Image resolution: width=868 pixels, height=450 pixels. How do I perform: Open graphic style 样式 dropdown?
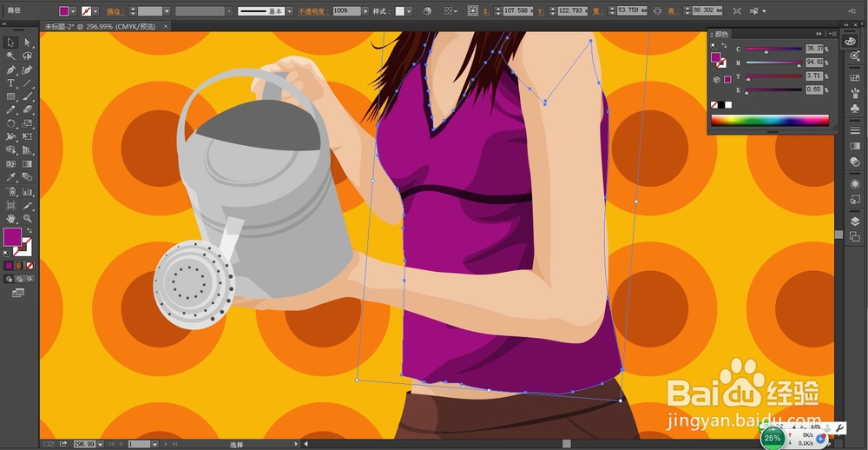pyautogui.click(x=409, y=11)
